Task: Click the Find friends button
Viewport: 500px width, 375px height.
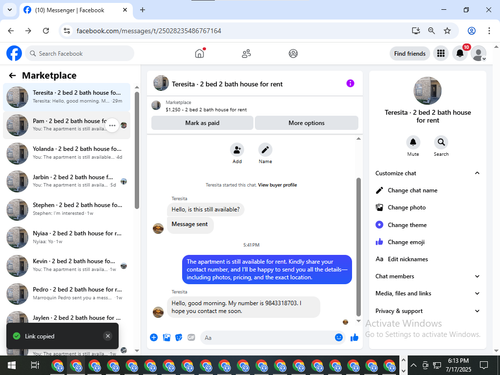Action: coord(410,53)
